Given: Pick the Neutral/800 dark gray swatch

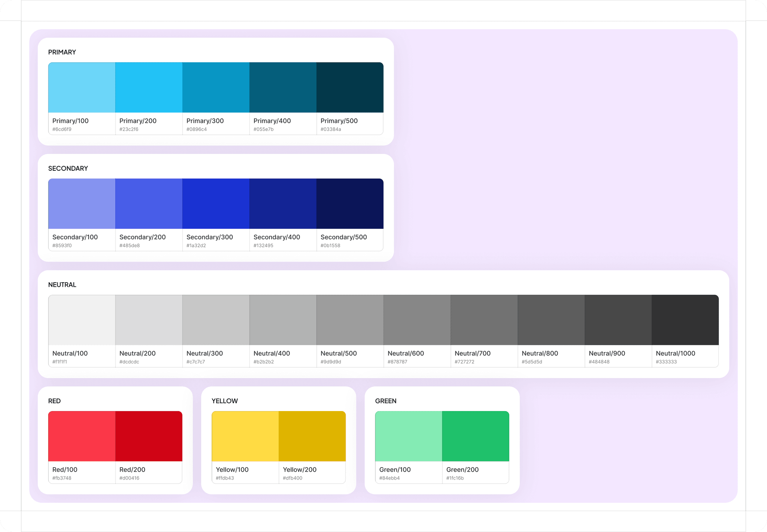Looking at the screenshot, I should point(551,320).
